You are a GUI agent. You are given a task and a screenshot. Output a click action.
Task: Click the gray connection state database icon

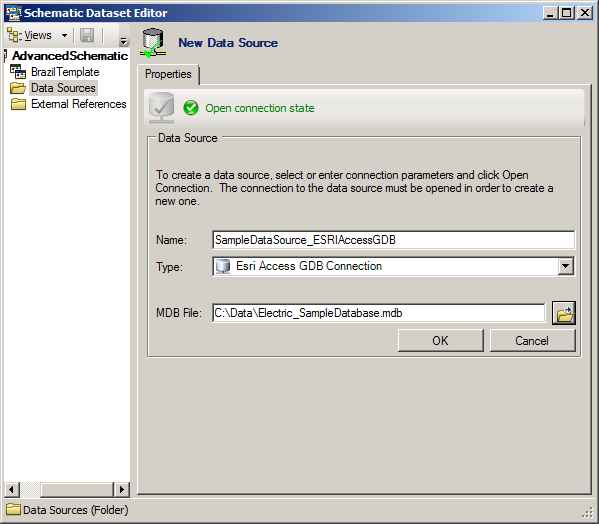162,108
